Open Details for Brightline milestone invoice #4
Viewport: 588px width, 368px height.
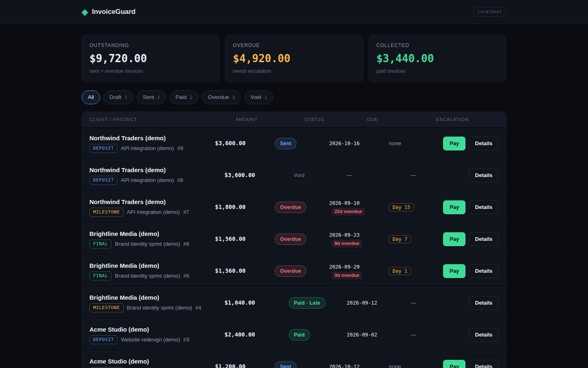tap(483, 303)
